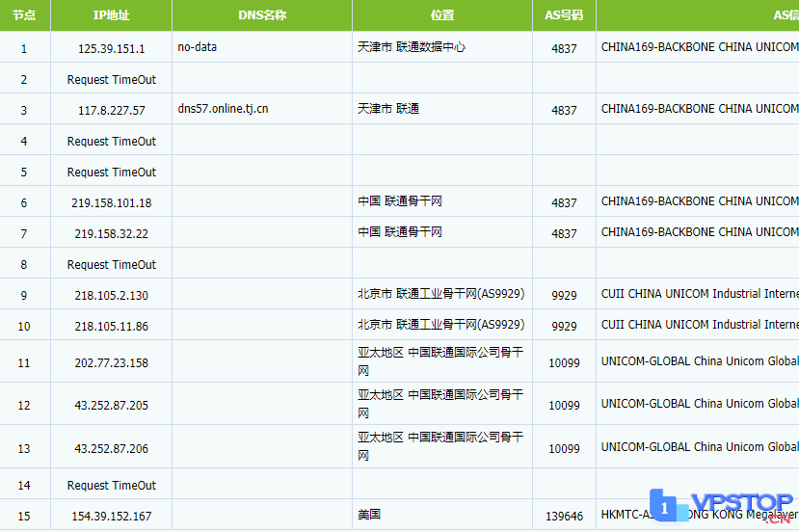Click node number 11

[24, 363]
